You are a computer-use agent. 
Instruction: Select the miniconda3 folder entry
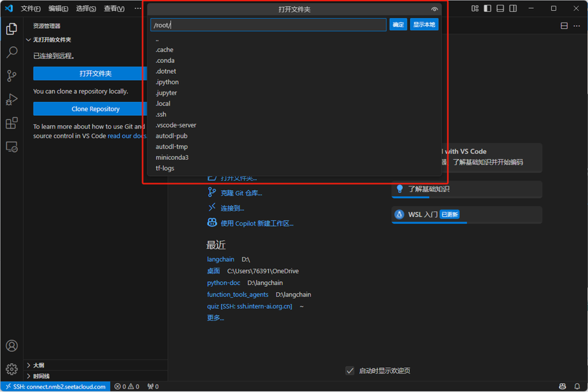pos(294,157)
